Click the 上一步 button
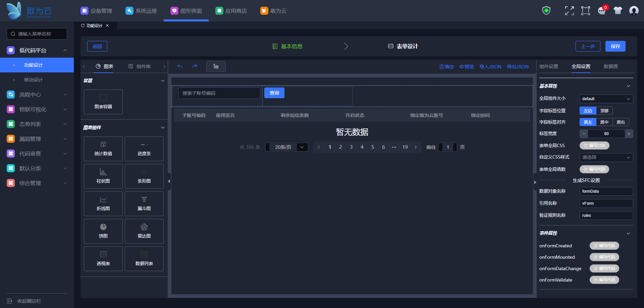 click(x=588, y=46)
